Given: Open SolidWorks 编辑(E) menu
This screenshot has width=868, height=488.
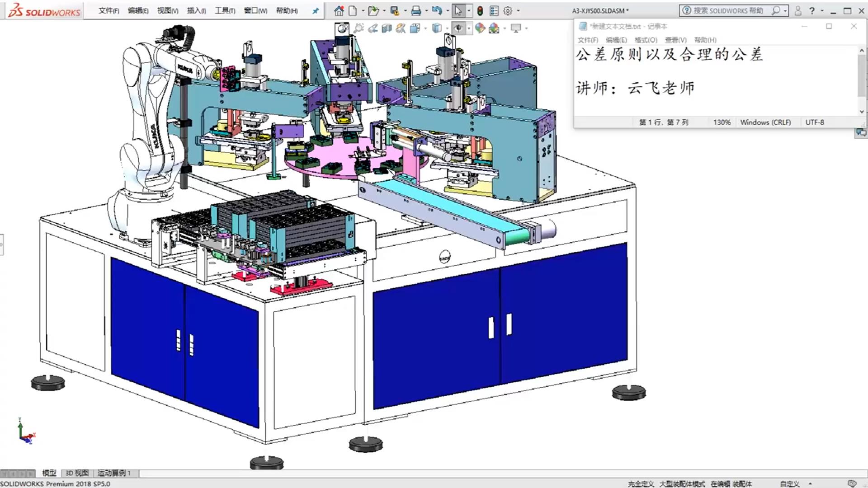Looking at the screenshot, I should tap(138, 10).
